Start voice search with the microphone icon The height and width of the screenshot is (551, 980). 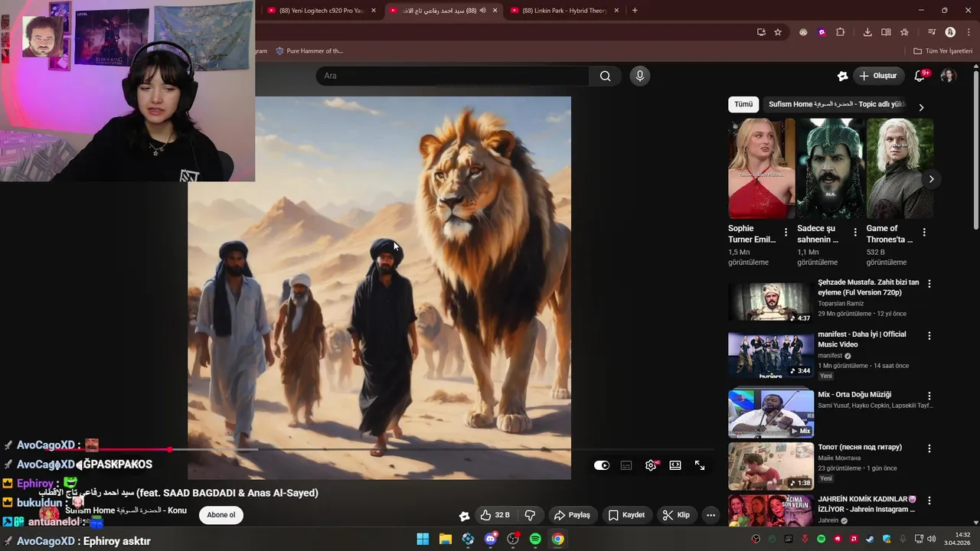(640, 76)
